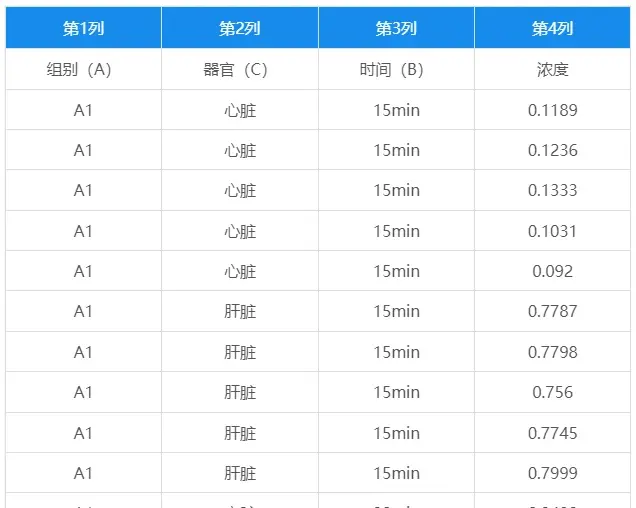The image size is (636, 508).
Task: Click 心脏 in the 0.1189 row
Action: (x=240, y=110)
